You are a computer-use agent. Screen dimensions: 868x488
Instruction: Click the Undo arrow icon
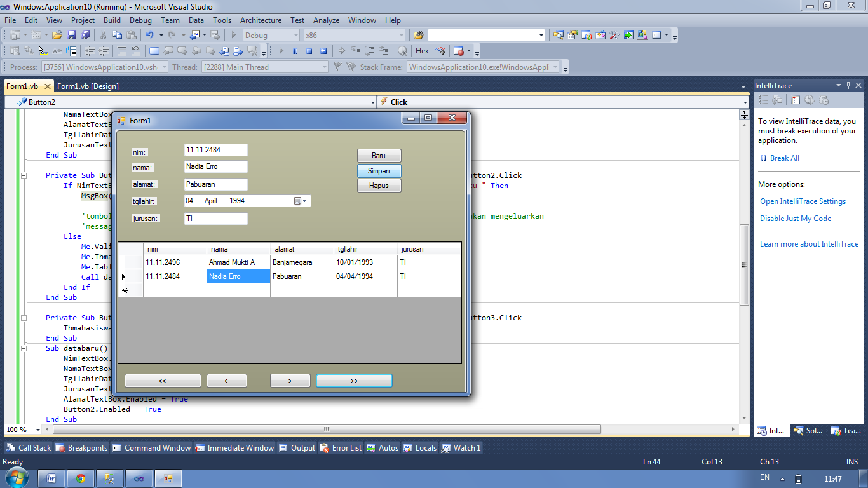(x=149, y=35)
